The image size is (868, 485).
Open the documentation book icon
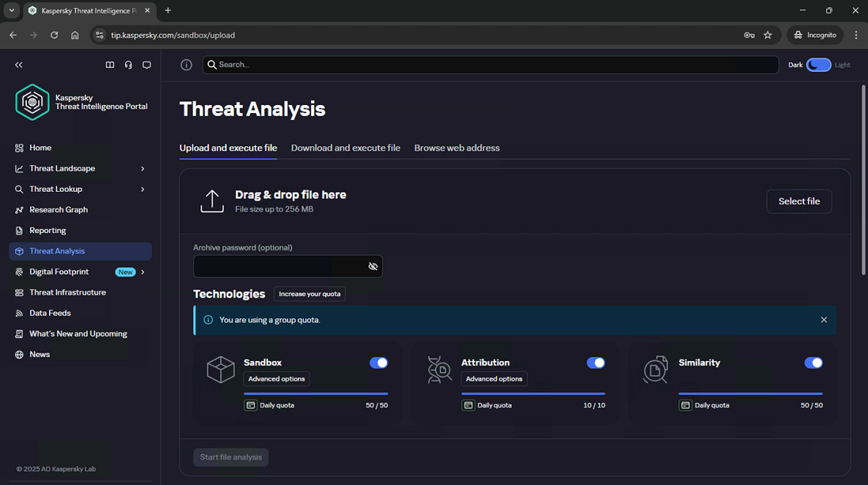click(110, 64)
